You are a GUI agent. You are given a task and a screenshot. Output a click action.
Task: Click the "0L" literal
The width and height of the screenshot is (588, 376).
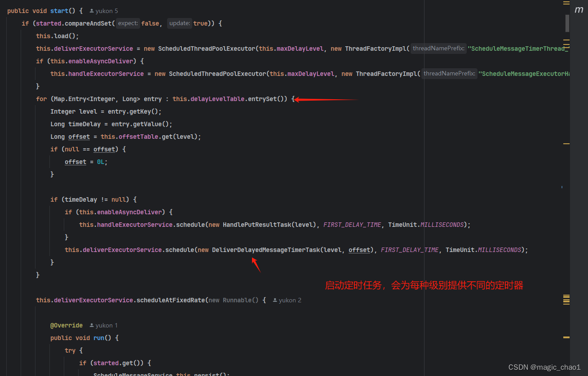[101, 162]
